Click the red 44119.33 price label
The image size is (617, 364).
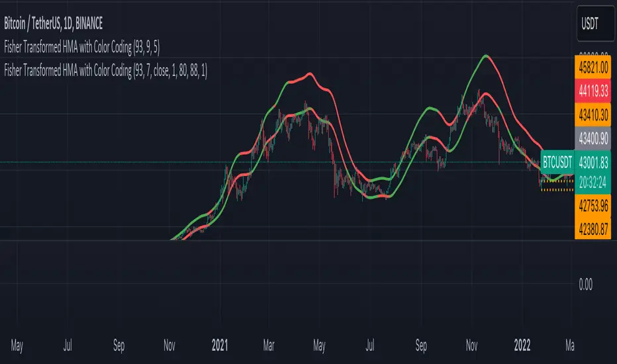[x=593, y=91]
